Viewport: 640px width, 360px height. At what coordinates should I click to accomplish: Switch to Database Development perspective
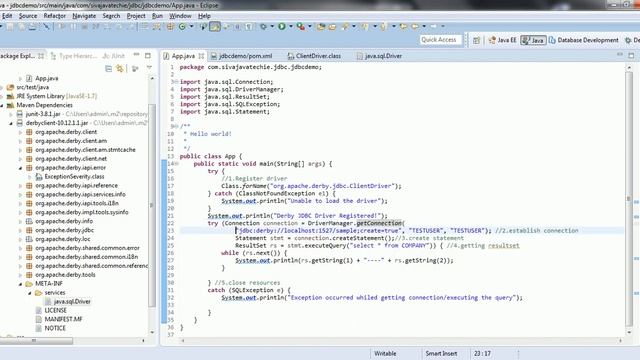click(x=584, y=40)
